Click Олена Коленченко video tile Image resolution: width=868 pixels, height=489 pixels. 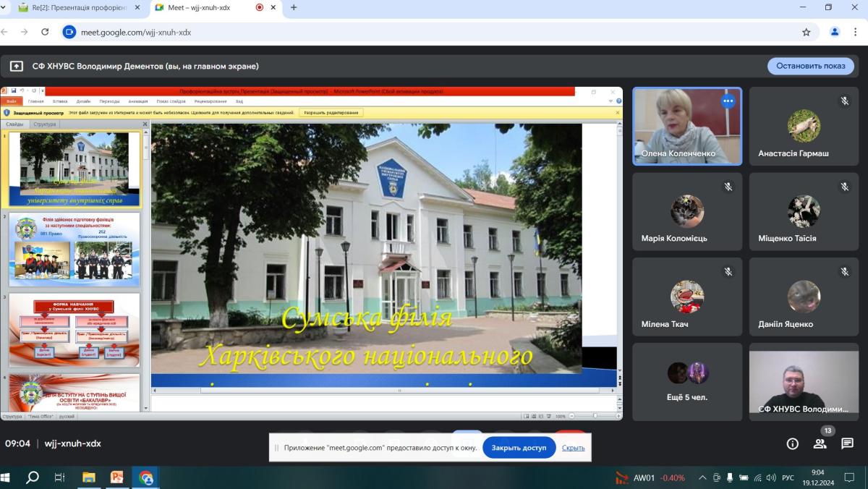[x=687, y=127]
